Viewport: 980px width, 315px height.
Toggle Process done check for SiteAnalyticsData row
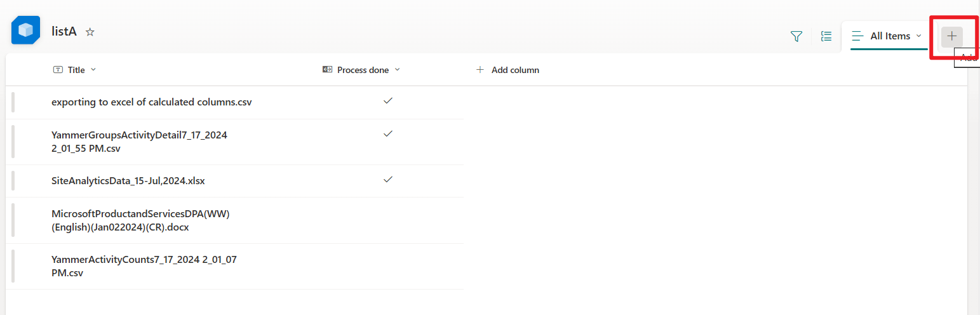[388, 180]
